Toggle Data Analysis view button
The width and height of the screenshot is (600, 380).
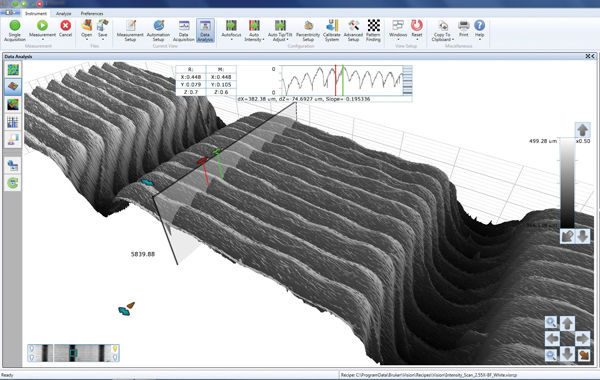coord(205,30)
